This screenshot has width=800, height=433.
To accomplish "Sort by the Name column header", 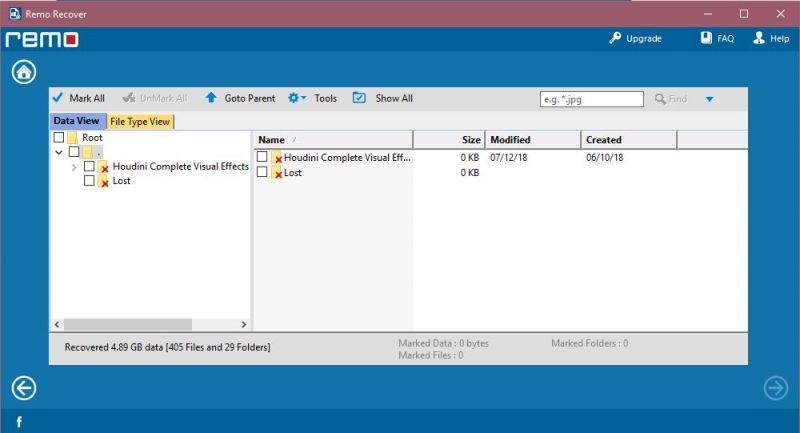I will coord(333,140).
